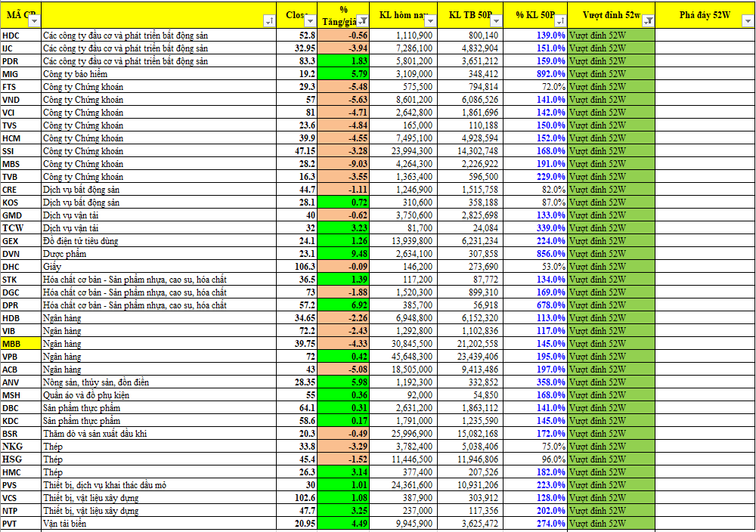Click the green 9.48 change cell for DVN

(x=343, y=254)
